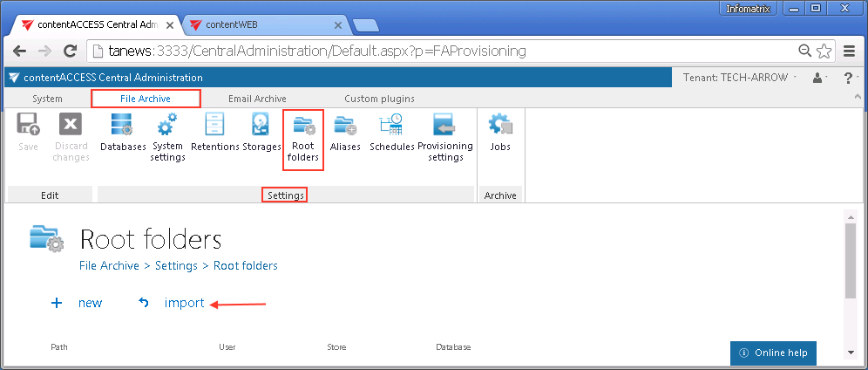The width and height of the screenshot is (868, 370).
Task: Click the browser address bar
Action: coord(436,51)
